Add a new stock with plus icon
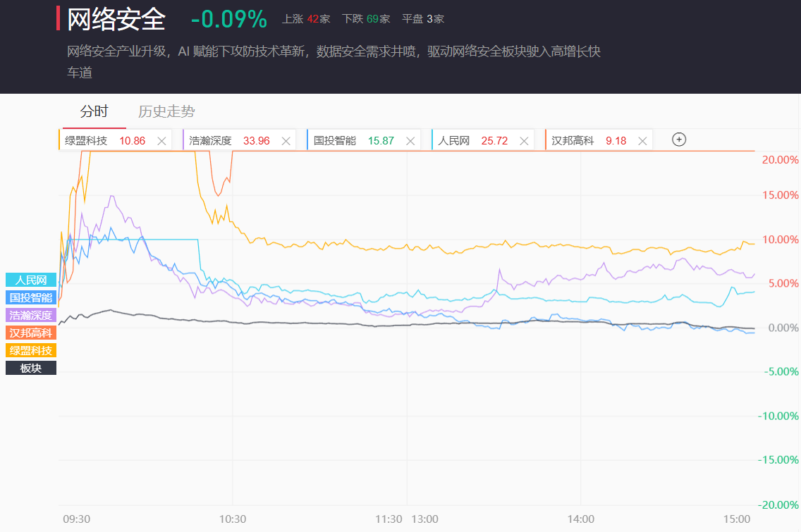The height and width of the screenshot is (532, 801). pyautogui.click(x=678, y=140)
